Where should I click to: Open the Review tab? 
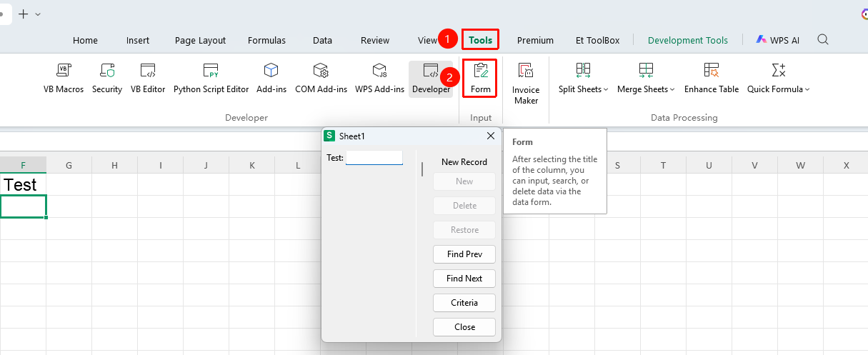click(x=375, y=41)
